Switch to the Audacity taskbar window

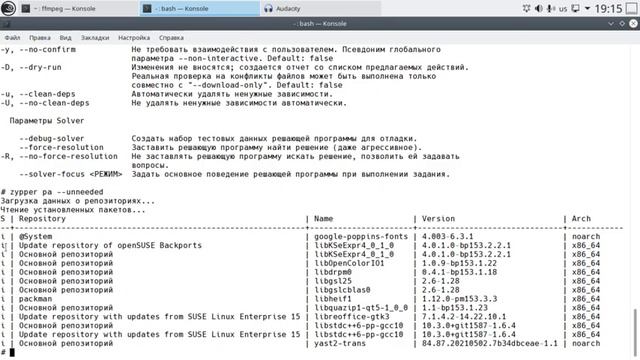321,8
